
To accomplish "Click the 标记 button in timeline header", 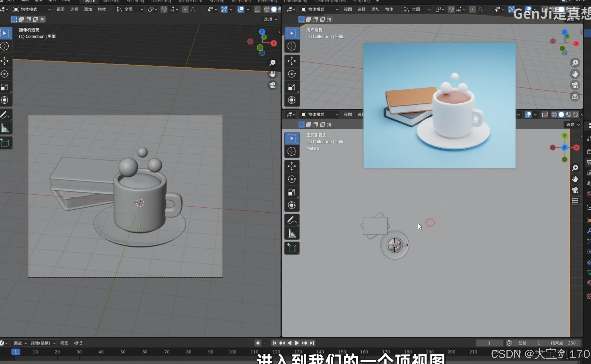I will tap(78, 343).
